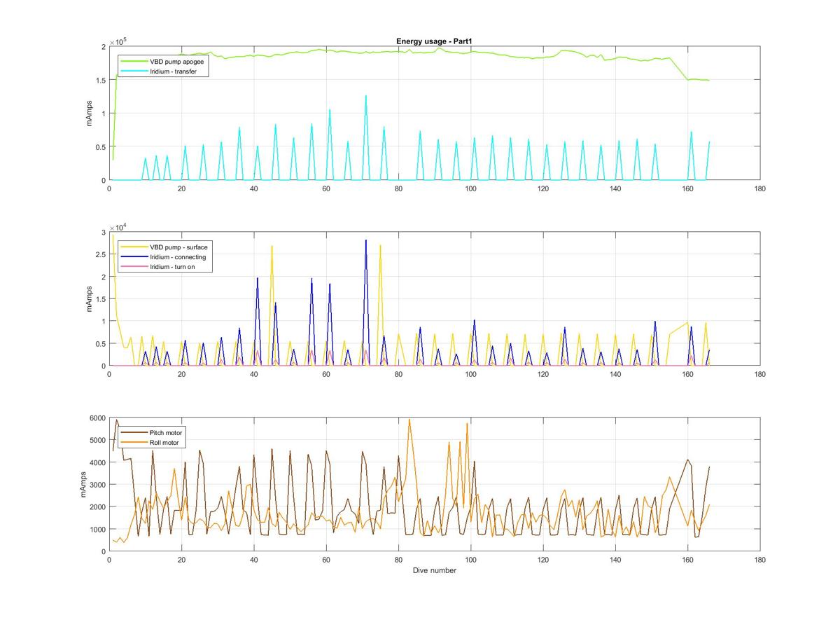This screenshot has width=840, height=620.
Task: Click the 3000 y-axis tick label
Action: pyautogui.click(x=97, y=485)
